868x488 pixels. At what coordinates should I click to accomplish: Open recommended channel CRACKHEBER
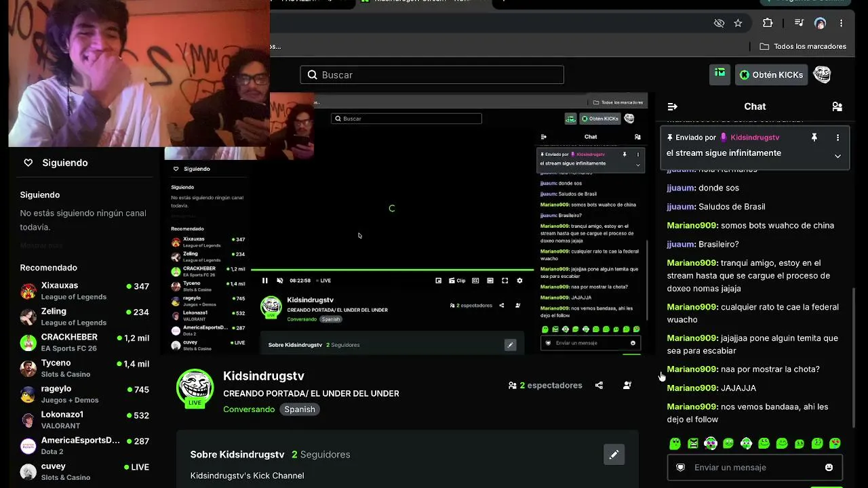(x=85, y=342)
